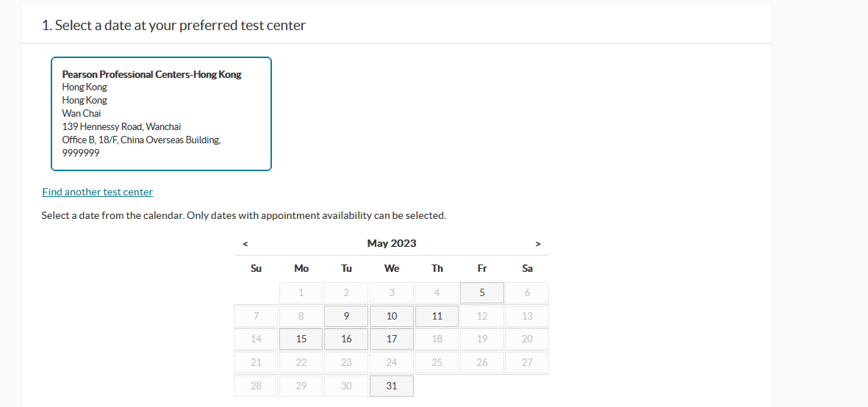868x407 pixels.
Task: Open the Find another test center link
Action: (98, 192)
